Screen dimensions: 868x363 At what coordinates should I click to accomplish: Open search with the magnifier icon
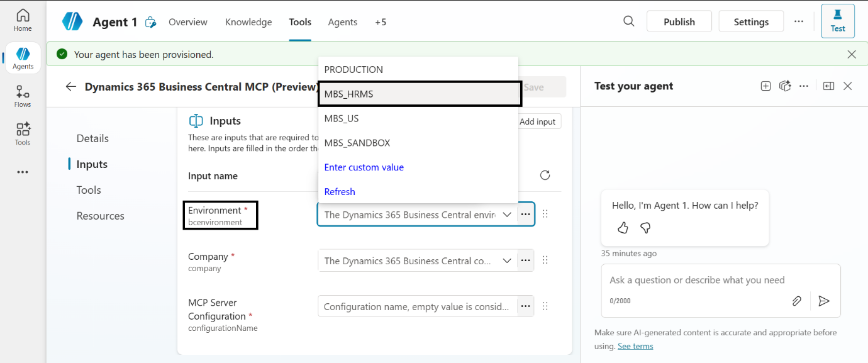628,21
